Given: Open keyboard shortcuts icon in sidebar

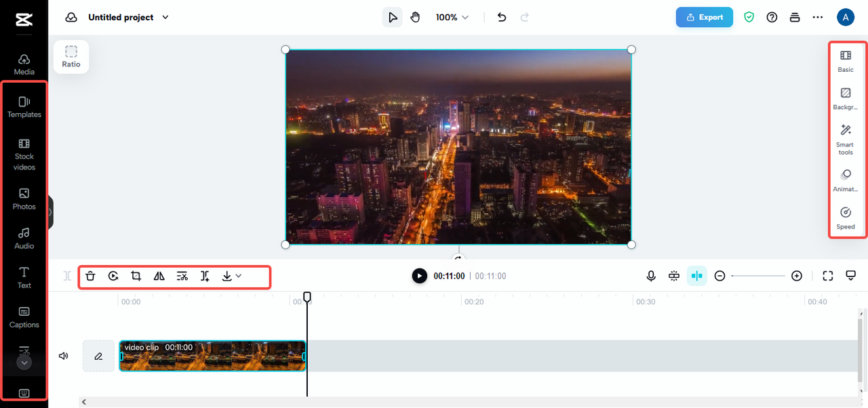Looking at the screenshot, I should pos(24,393).
